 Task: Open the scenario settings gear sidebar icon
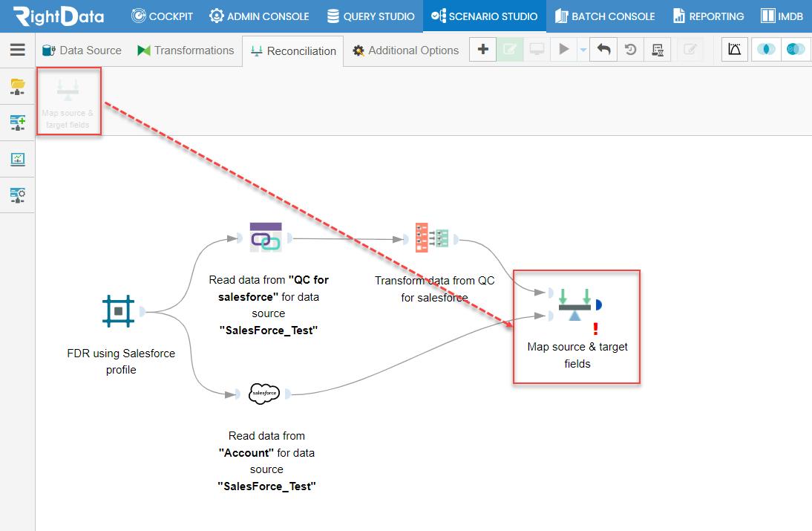point(18,195)
